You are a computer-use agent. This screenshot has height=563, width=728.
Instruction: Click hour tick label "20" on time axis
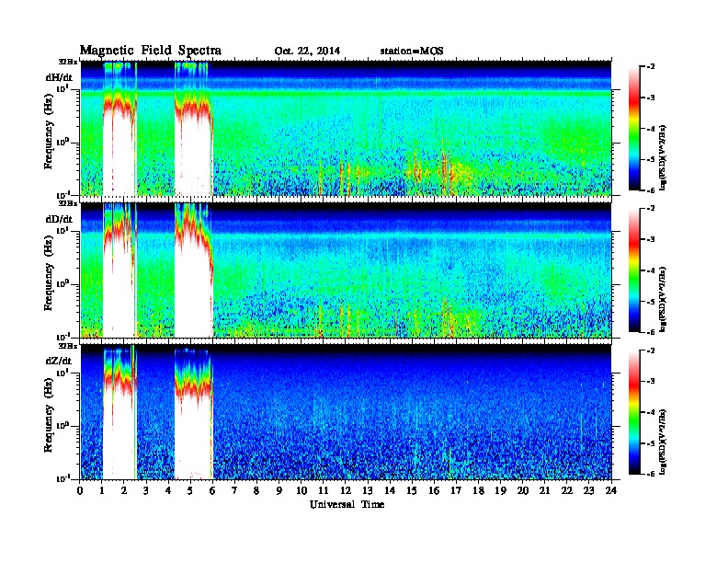pyautogui.click(x=523, y=491)
